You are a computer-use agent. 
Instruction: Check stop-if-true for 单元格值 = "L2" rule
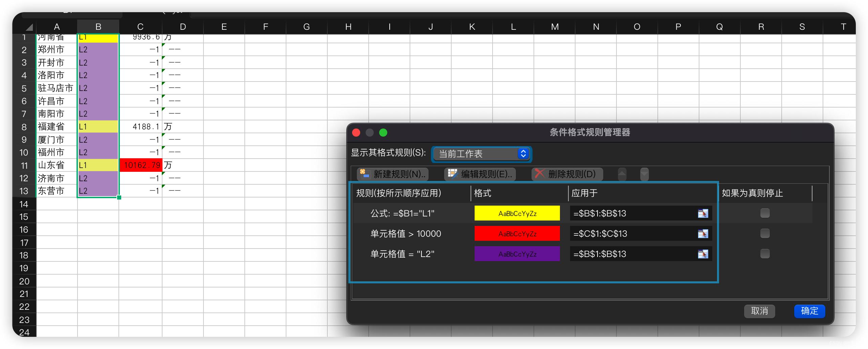tap(765, 254)
